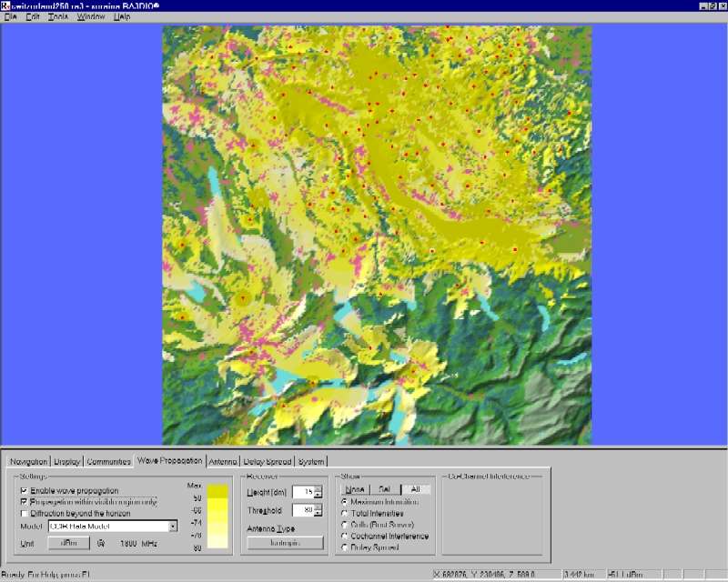
Task: Open the Tools menu
Action: pos(57,17)
